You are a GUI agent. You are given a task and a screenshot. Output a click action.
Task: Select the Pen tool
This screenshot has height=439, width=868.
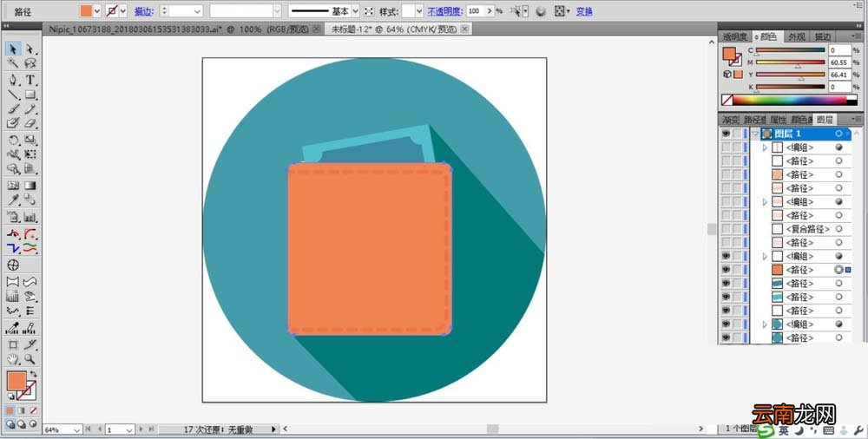[x=13, y=81]
